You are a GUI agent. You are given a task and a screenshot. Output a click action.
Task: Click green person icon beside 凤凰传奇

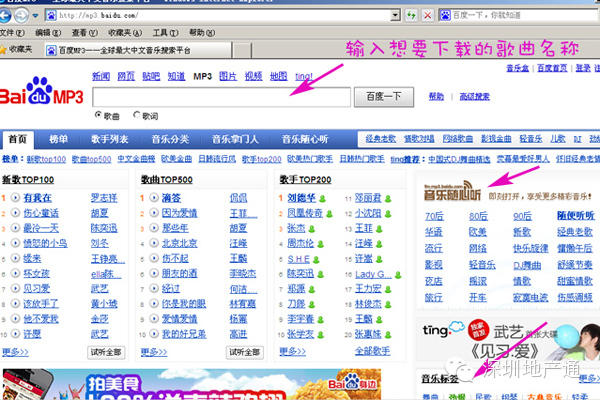(x=329, y=214)
